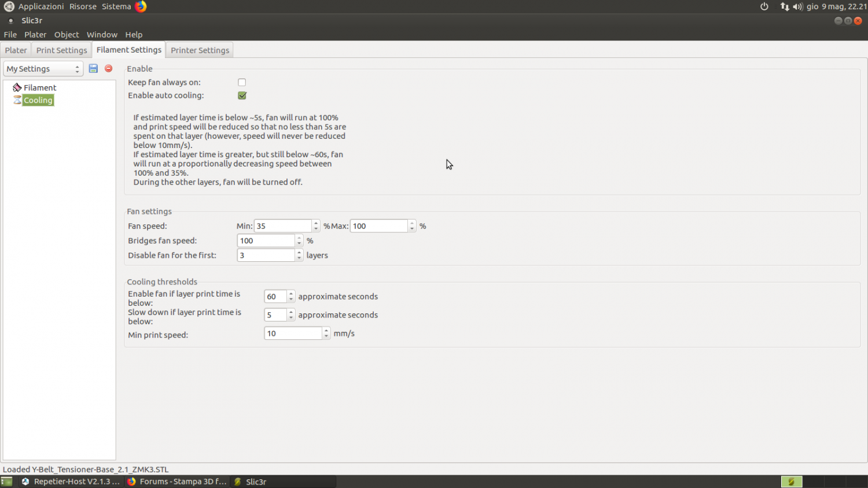Switch to the Printer Settings tab
Image resolution: width=868 pixels, height=488 pixels.
click(200, 50)
